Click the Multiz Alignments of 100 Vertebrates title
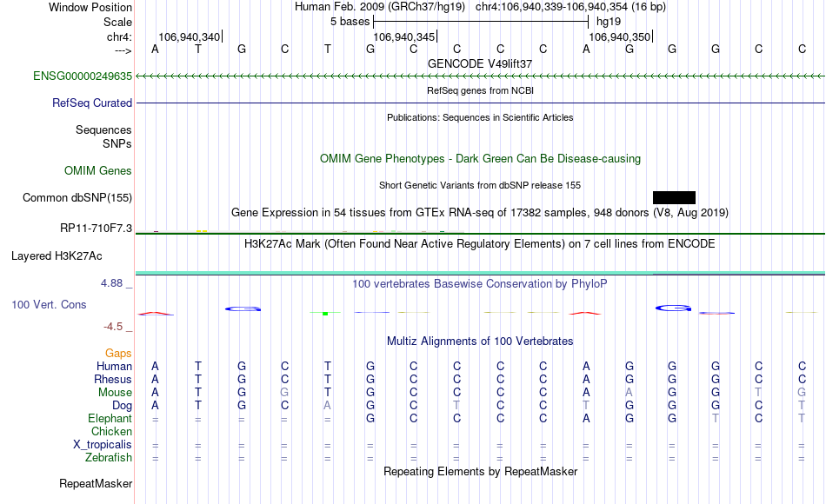Screen dimensions: 826x504 480,341
